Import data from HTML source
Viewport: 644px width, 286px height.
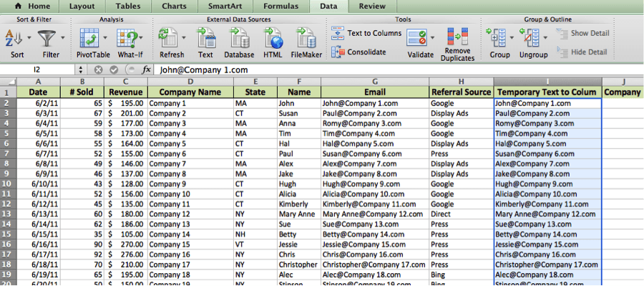(x=273, y=39)
